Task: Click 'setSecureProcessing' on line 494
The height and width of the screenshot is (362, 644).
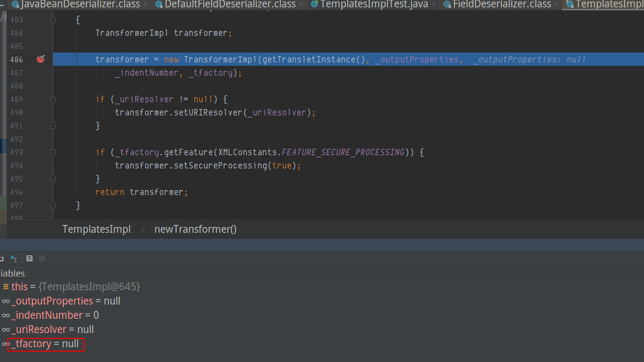Action: click(x=220, y=166)
